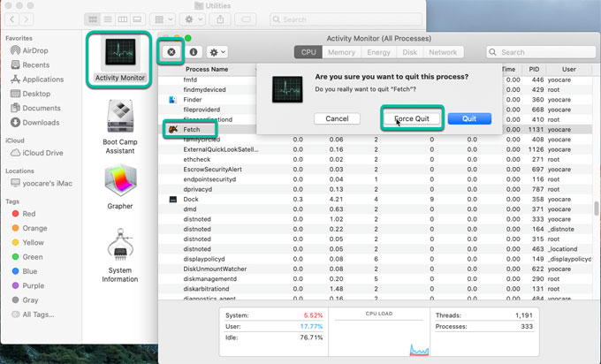Open the System Information icon
Viewport: 601px width, 364px height.
coord(120,256)
